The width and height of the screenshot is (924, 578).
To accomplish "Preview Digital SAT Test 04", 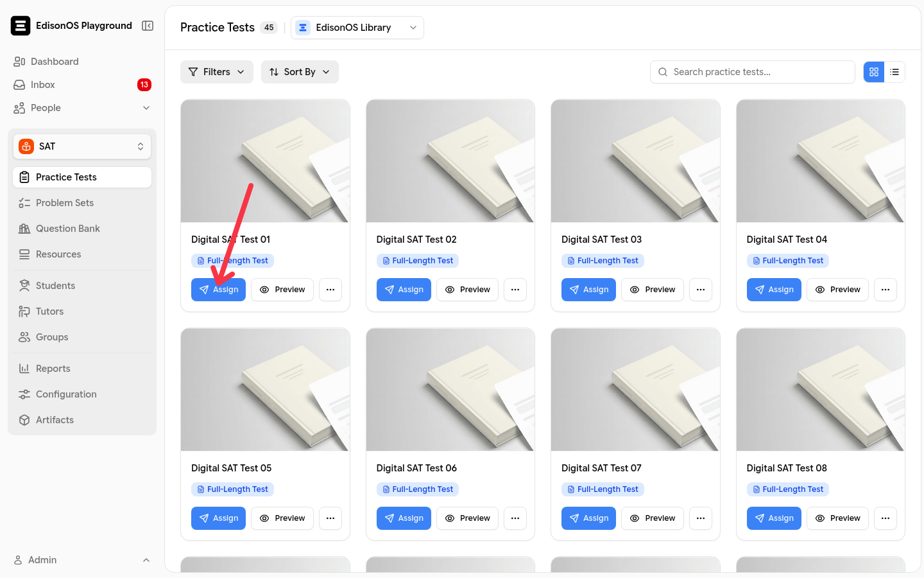I will [x=838, y=290].
